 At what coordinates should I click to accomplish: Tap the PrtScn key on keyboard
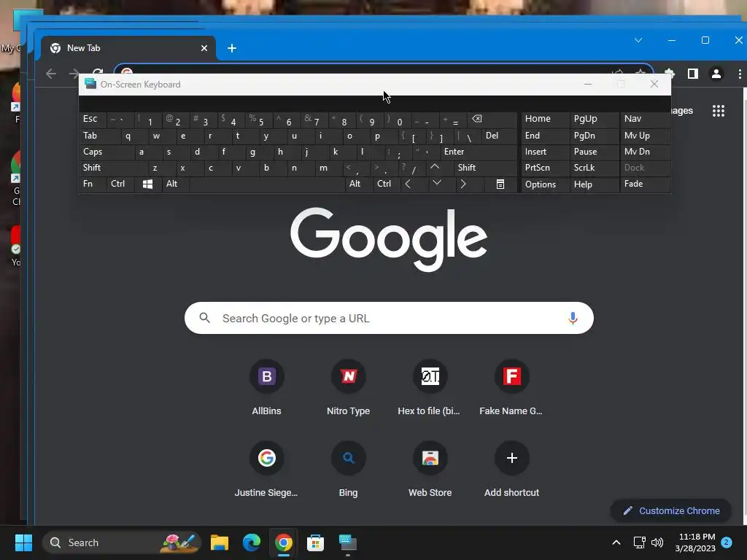point(545,168)
